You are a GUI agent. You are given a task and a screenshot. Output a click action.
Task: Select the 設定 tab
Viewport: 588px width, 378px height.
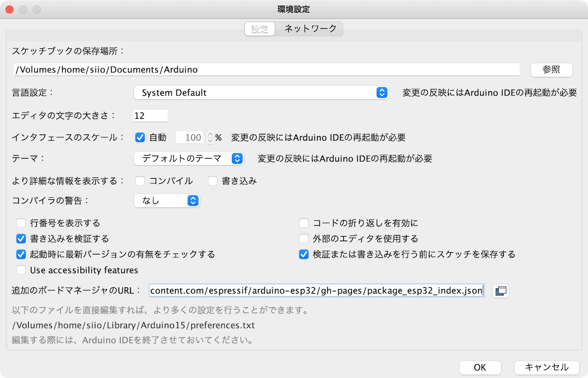pos(260,29)
